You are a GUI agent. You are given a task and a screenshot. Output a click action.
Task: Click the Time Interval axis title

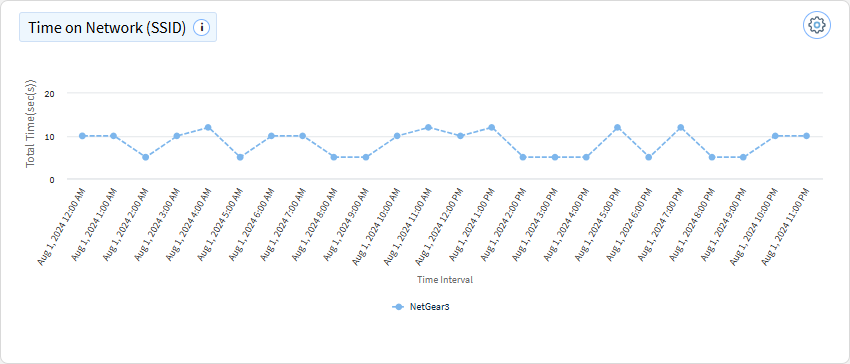pos(445,280)
